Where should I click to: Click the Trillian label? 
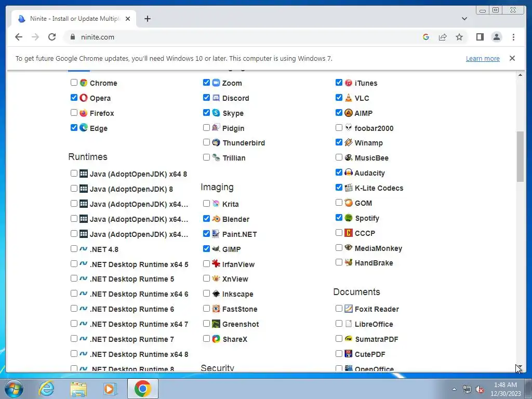pos(234,158)
